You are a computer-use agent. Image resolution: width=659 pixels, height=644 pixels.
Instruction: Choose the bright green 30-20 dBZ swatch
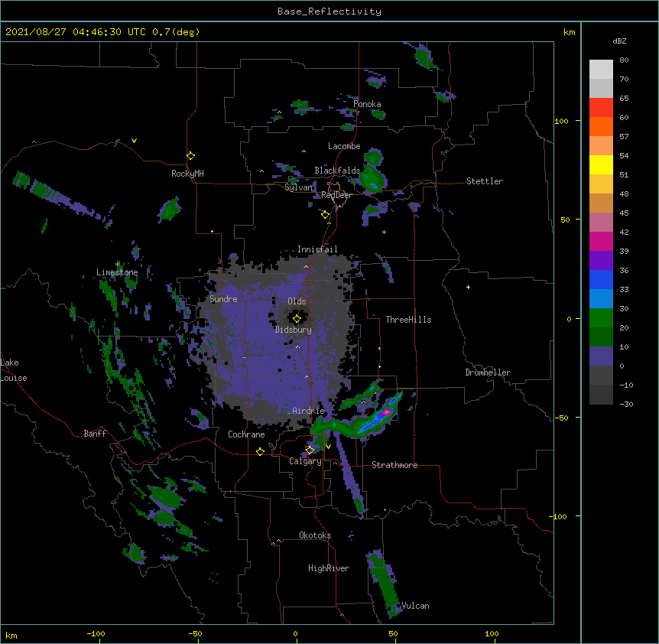(x=601, y=318)
